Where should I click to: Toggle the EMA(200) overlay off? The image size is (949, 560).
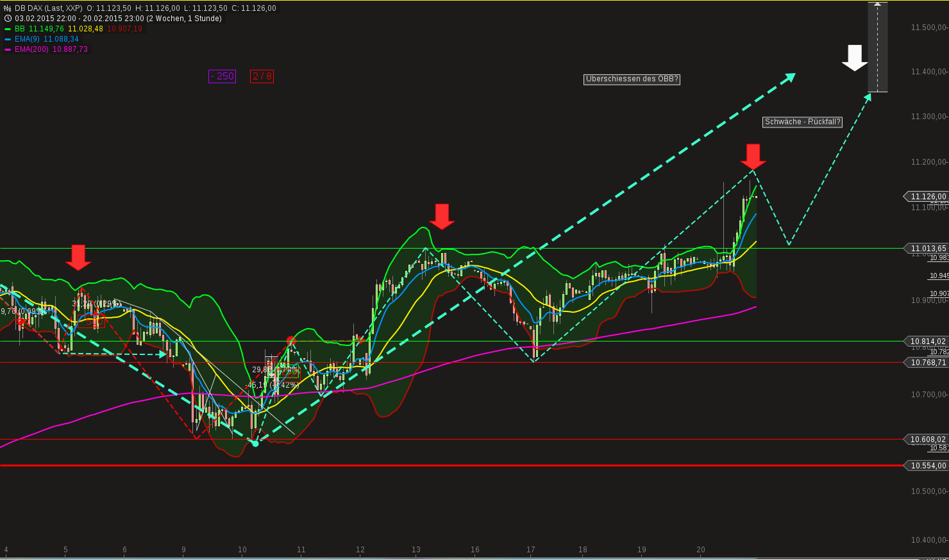point(32,49)
